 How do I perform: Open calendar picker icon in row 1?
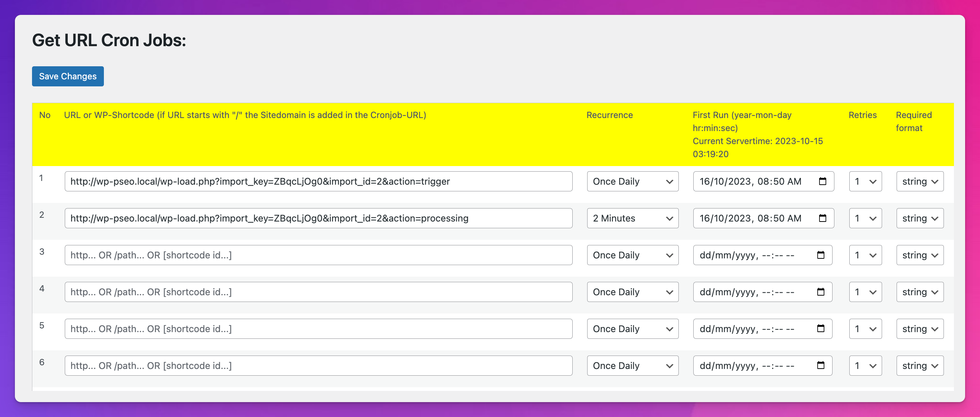[x=822, y=181]
